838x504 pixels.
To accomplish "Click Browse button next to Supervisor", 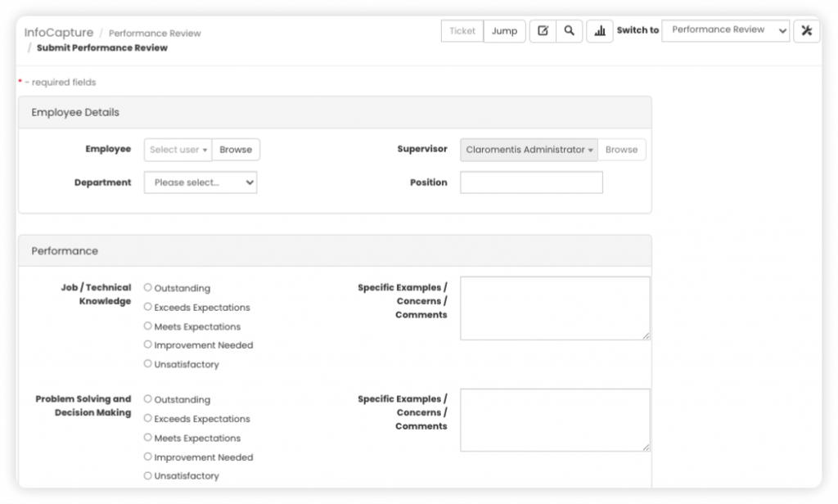I will pyautogui.click(x=621, y=150).
